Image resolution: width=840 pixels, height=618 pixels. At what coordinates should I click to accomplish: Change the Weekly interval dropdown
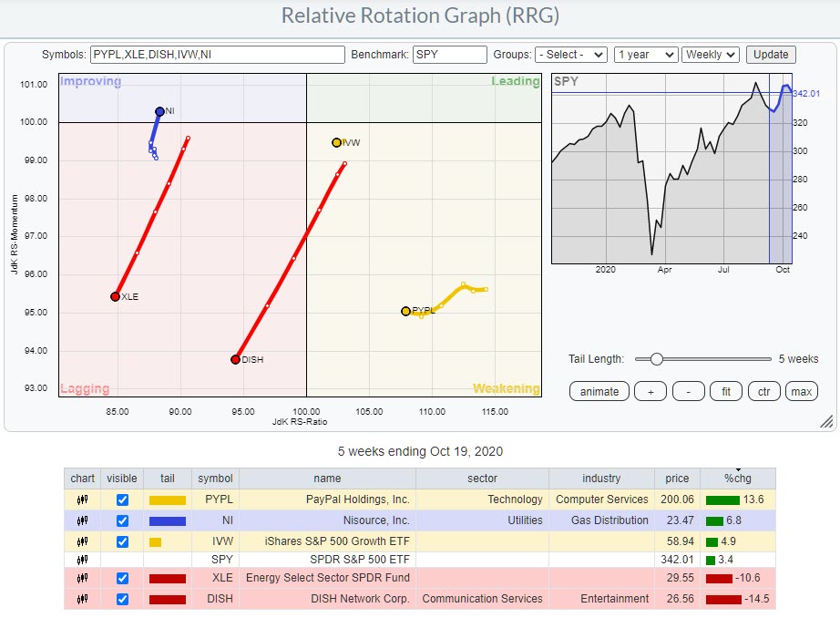point(710,55)
